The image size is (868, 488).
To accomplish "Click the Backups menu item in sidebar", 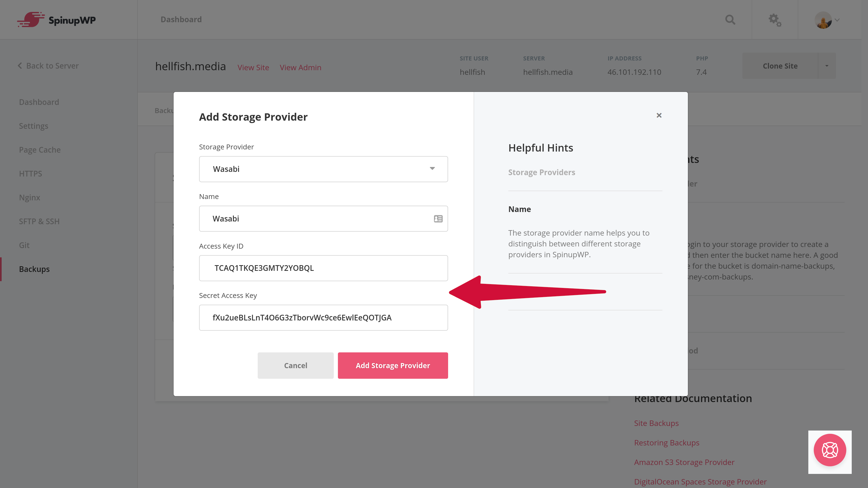I will pyautogui.click(x=34, y=269).
